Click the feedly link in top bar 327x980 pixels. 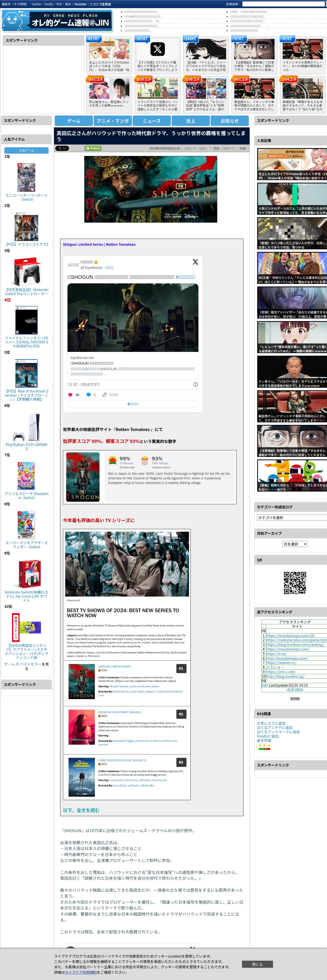click(x=49, y=4)
